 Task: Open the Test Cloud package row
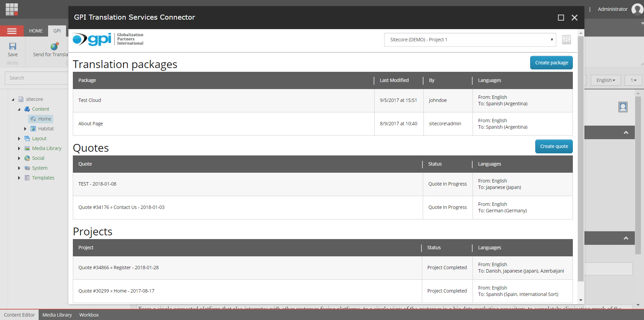coord(323,101)
